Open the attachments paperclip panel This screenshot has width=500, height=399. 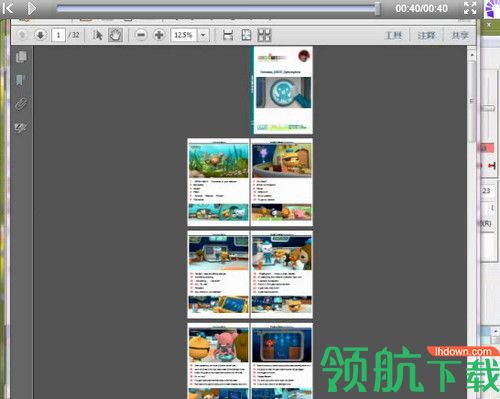point(21,104)
